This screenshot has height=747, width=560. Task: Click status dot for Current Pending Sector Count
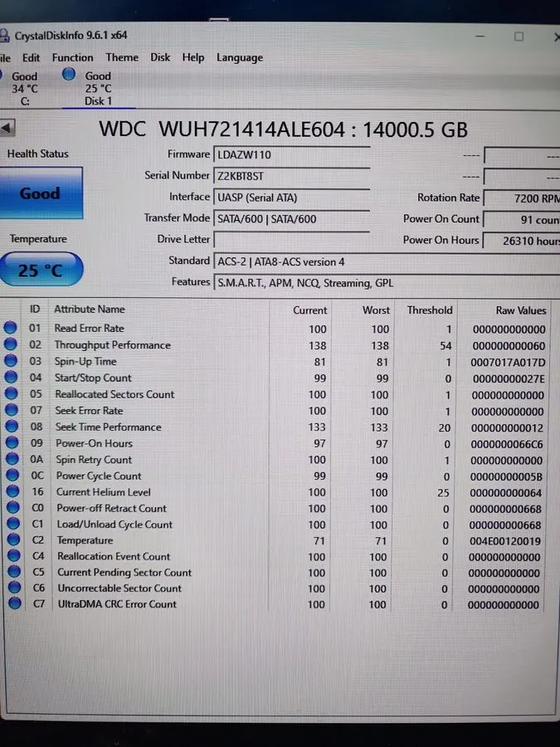[14, 571]
